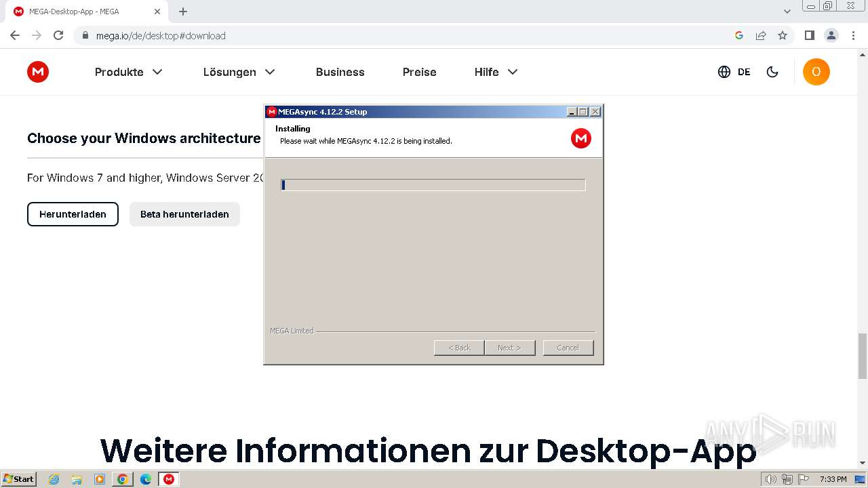Share this page icon in address bar

761,35
